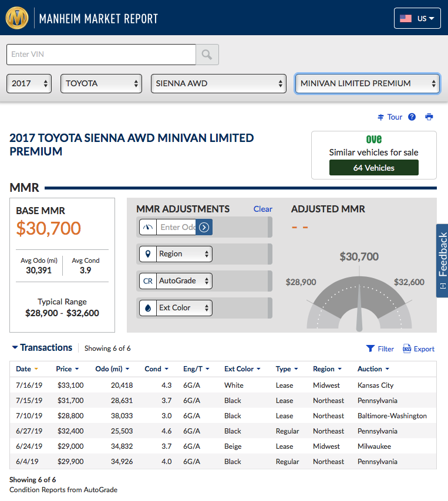Click the VIN search magnifier icon

coord(207,55)
